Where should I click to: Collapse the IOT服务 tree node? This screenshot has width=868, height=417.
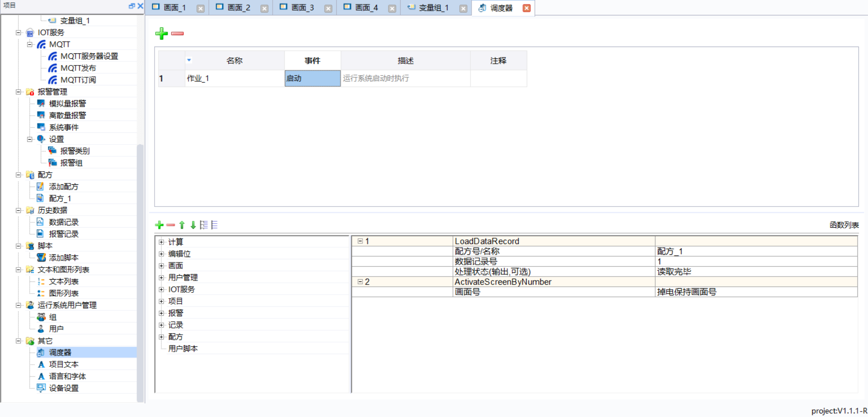point(19,33)
